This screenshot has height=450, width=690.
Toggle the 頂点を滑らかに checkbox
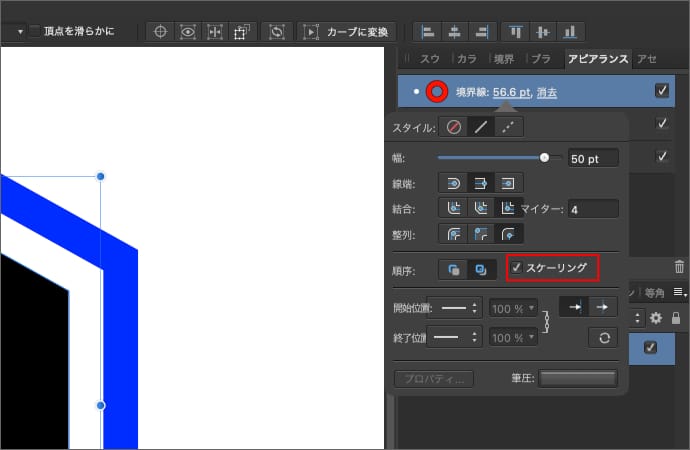tap(35, 31)
